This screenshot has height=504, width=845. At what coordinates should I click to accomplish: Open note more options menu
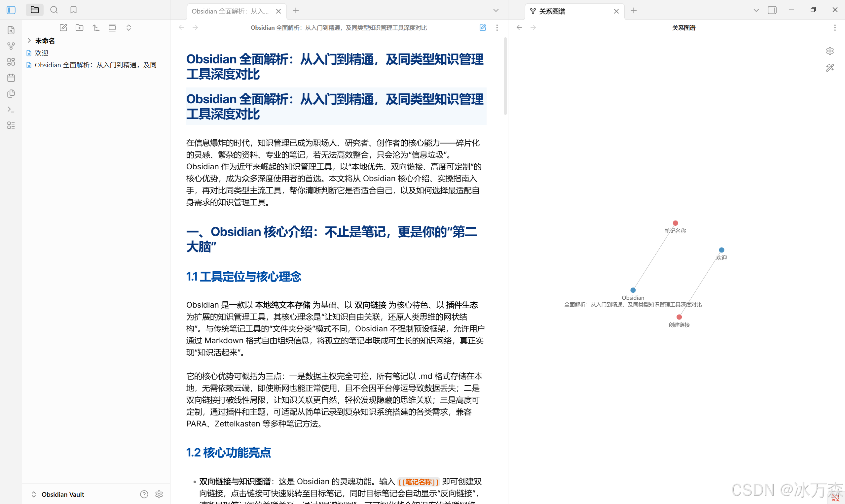point(497,27)
